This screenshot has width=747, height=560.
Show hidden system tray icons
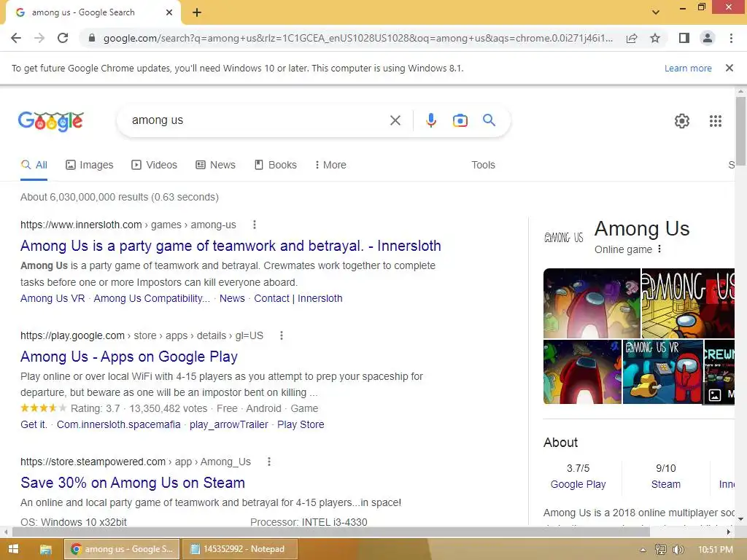click(x=643, y=550)
